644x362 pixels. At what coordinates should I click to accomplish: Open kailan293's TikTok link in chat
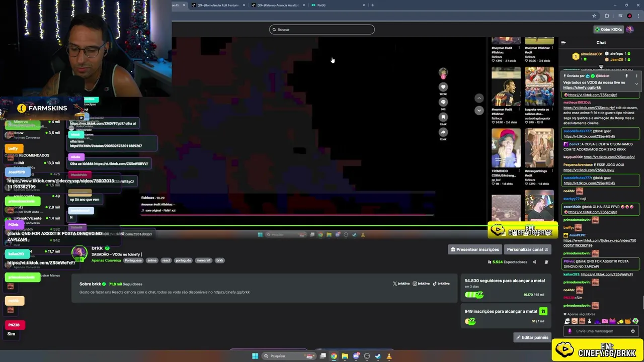(607, 275)
